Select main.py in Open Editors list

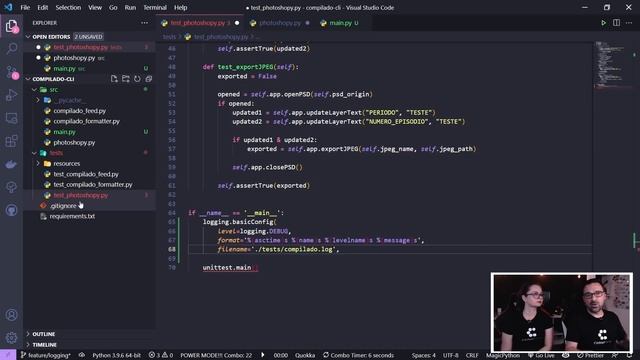64,69
